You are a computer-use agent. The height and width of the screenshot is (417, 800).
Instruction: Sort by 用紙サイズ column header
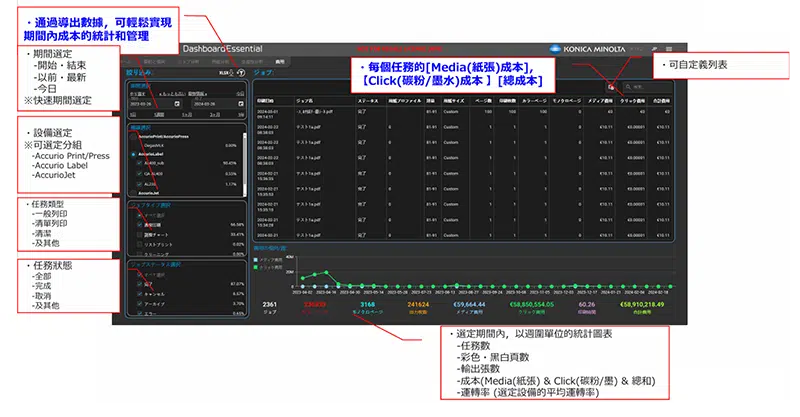(454, 101)
